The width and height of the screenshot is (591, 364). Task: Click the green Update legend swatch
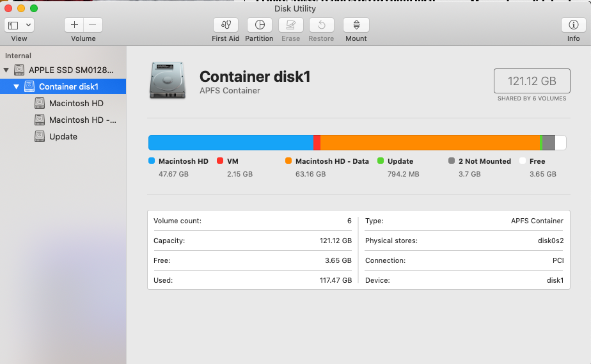pyautogui.click(x=381, y=161)
